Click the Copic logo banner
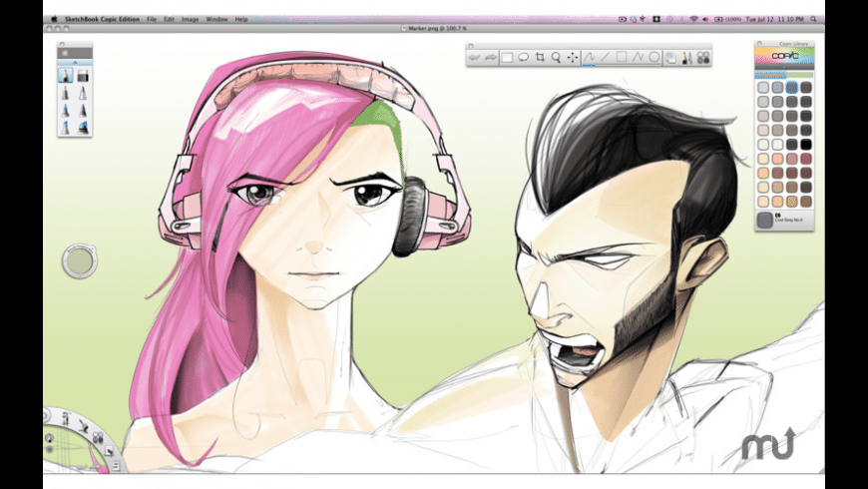This screenshot has width=868, height=489. (x=784, y=56)
